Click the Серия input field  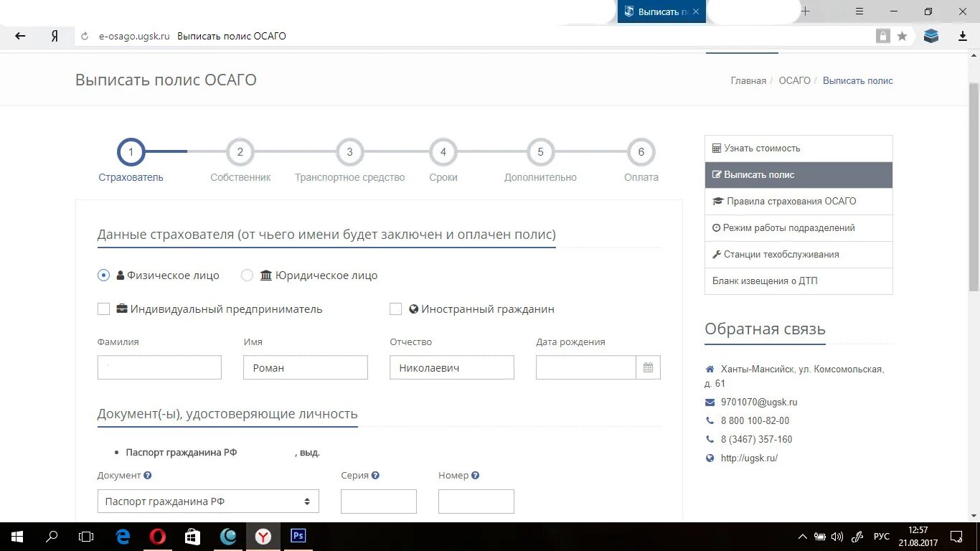pyautogui.click(x=379, y=501)
